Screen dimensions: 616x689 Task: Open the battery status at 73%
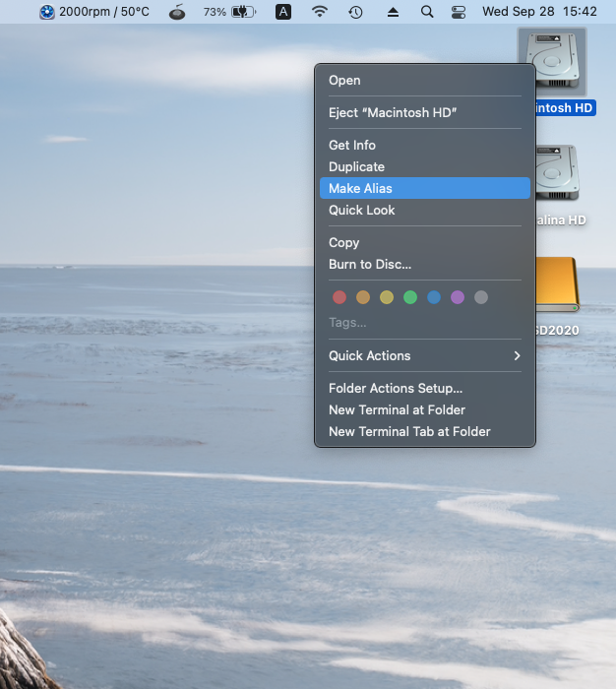[x=229, y=12]
